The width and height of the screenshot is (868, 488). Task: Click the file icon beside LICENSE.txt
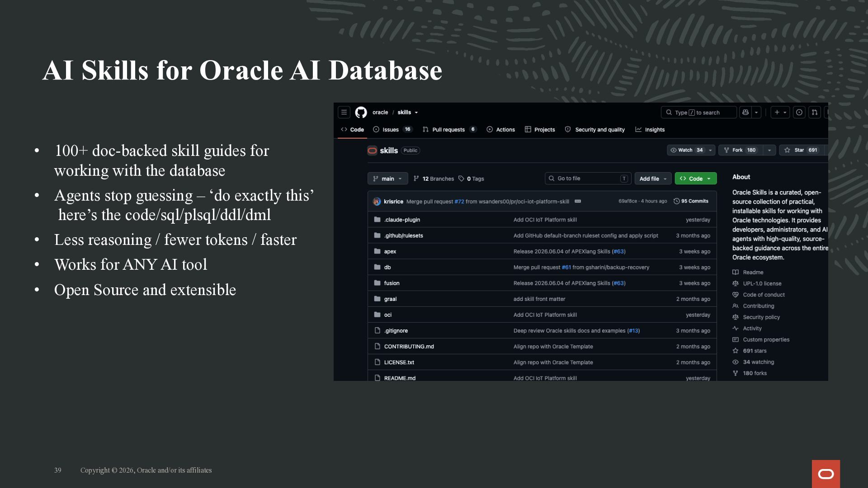(377, 362)
